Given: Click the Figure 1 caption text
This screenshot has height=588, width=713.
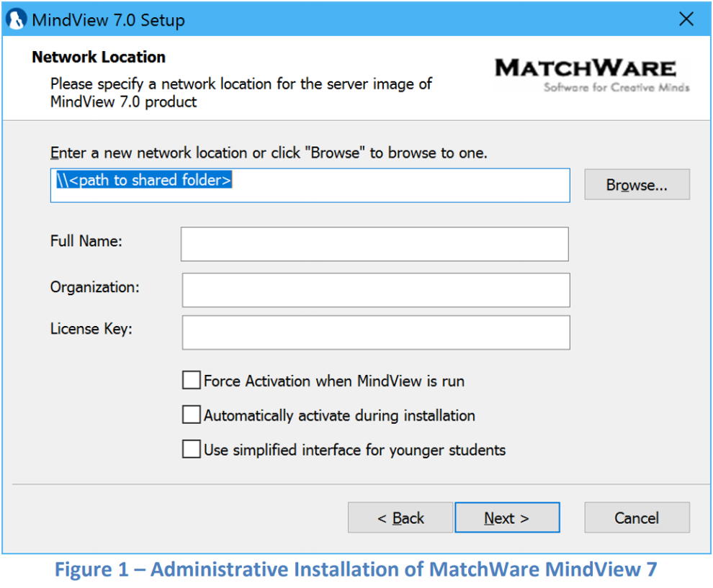Looking at the screenshot, I should coord(356,569).
